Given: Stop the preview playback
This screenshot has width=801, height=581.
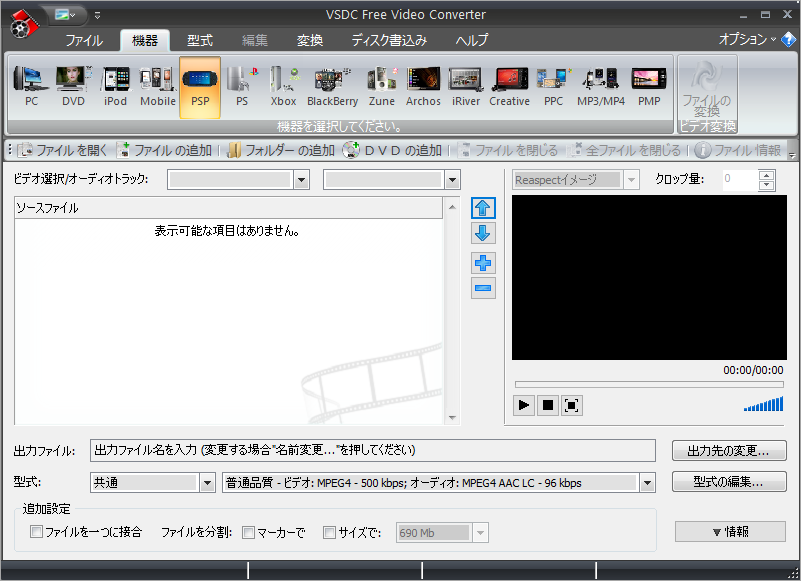Looking at the screenshot, I should (x=548, y=406).
